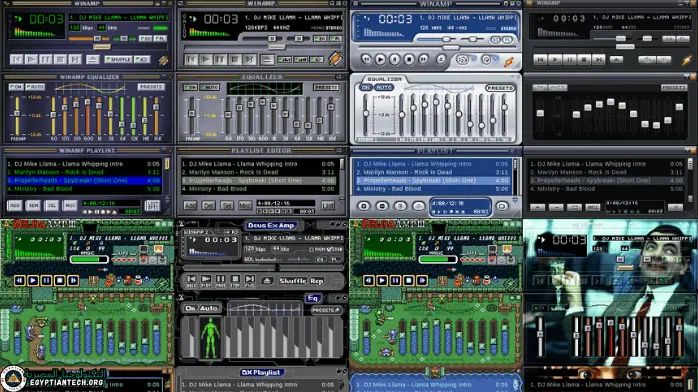Toggle SHUFFLE in the green-display classic Winamp
The image size is (698, 392).
(118, 59)
